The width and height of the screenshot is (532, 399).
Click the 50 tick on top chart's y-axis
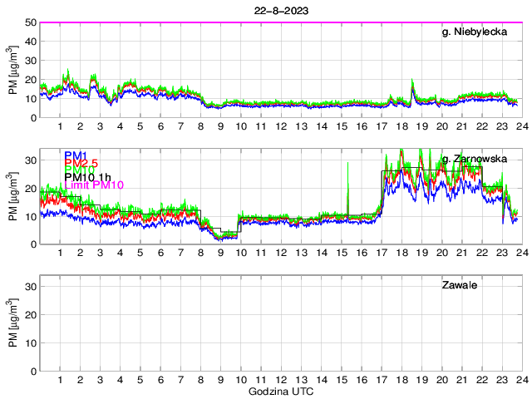(31, 22)
